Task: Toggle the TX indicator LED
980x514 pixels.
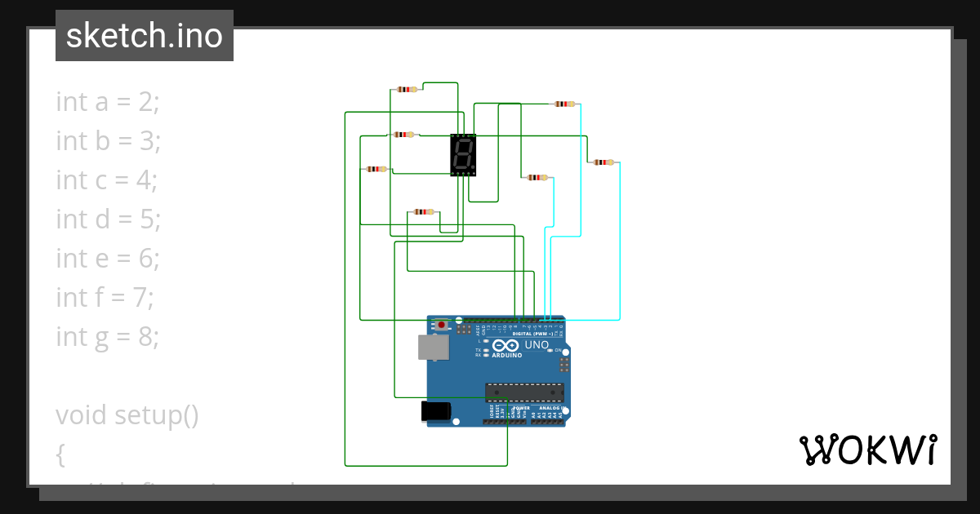Action: [485, 350]
